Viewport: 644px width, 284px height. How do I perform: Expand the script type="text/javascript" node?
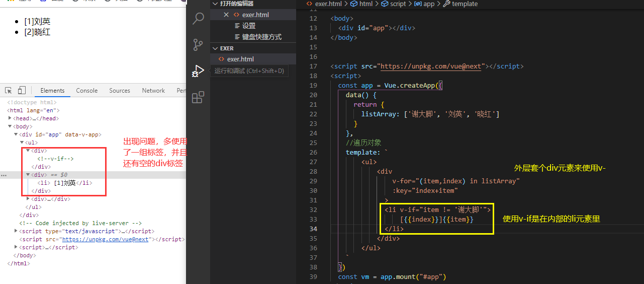[x=16, y=231]
